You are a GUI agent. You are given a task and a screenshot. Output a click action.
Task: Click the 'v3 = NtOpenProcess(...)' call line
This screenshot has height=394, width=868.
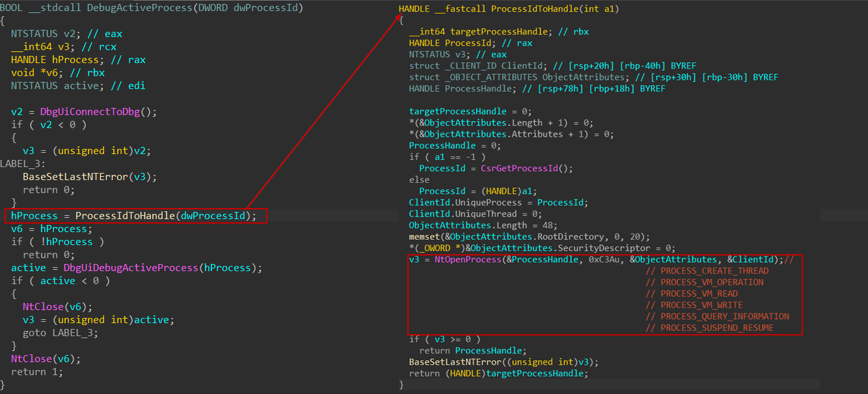click(x=595, y=259)
